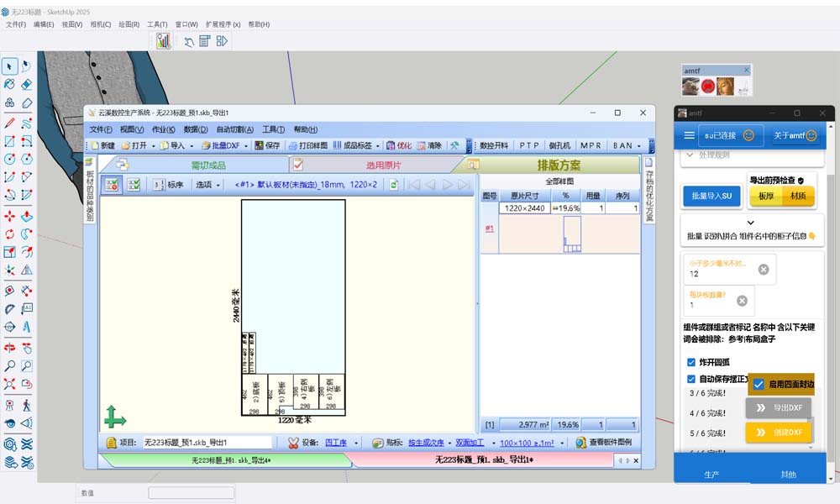Select the Pan hand tool
Viewport: 840px width, 504px height.
[26, 348]
